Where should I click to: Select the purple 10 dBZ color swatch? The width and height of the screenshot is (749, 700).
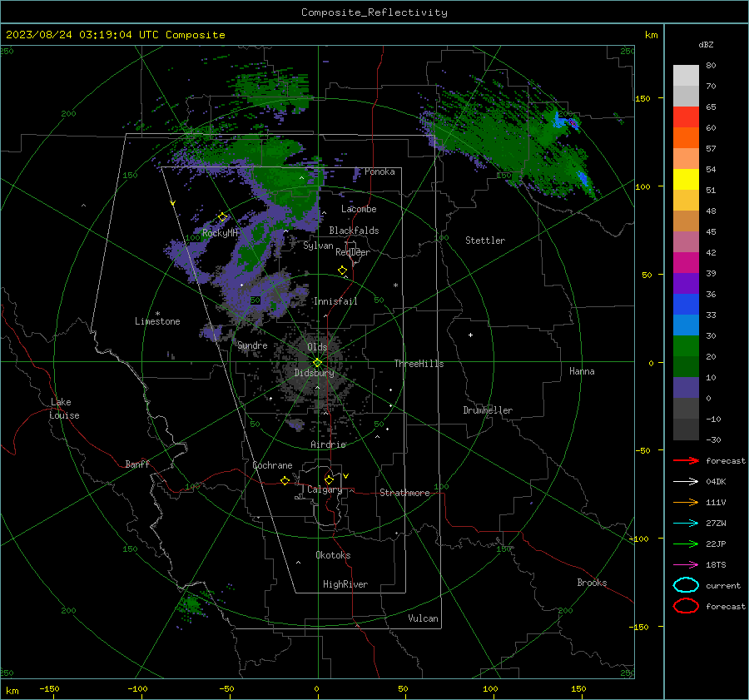click(686, 387)
